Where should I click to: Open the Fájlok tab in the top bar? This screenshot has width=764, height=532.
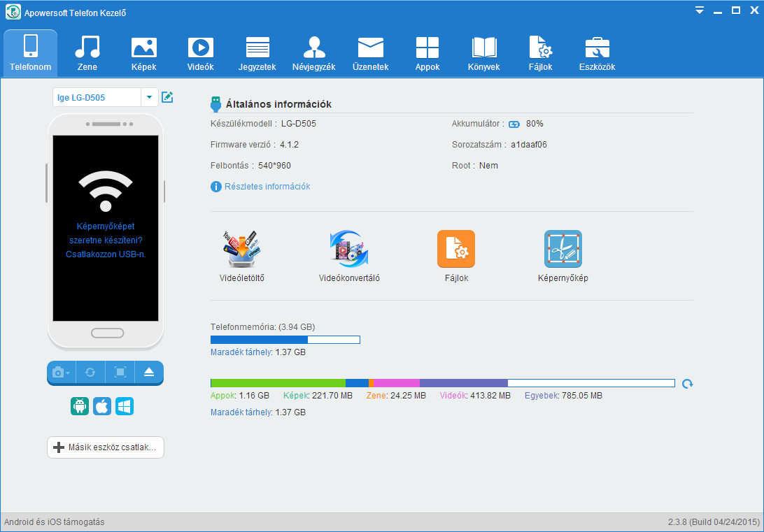click(540, 53)
